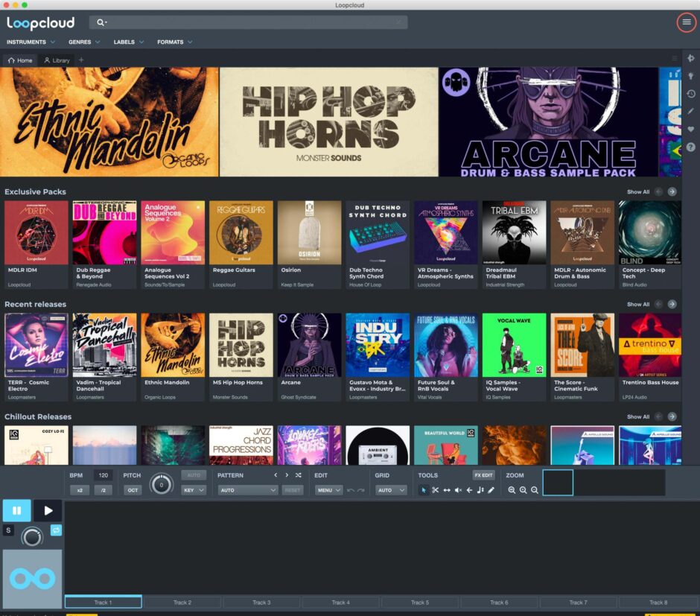
Task: Select the scissors cut tool
Action: point(436,490)
